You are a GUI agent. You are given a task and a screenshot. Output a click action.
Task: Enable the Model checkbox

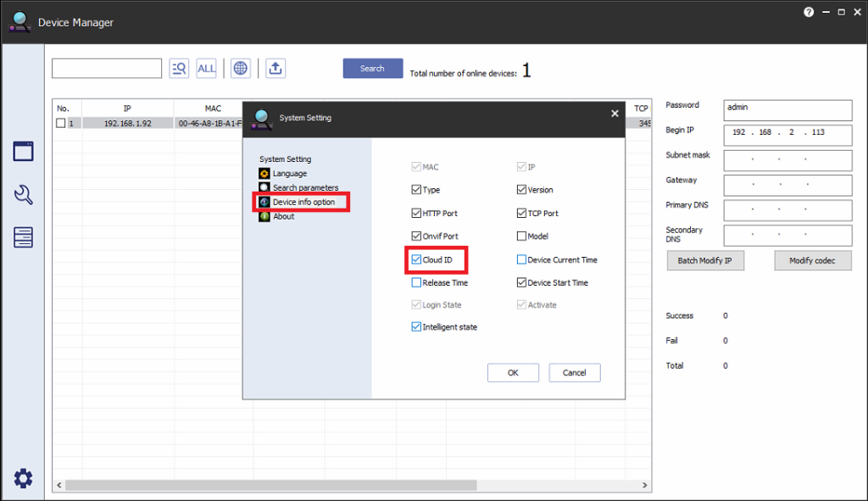pyautogui.click(x=521, y=237)
